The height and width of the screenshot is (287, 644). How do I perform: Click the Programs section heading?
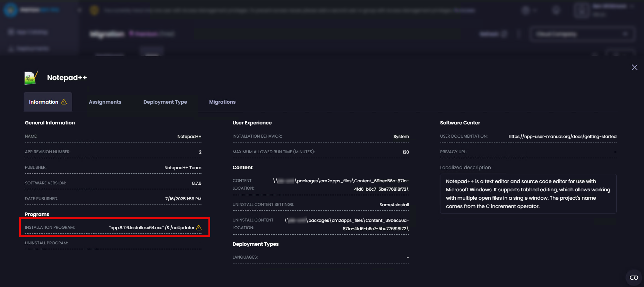37,214
